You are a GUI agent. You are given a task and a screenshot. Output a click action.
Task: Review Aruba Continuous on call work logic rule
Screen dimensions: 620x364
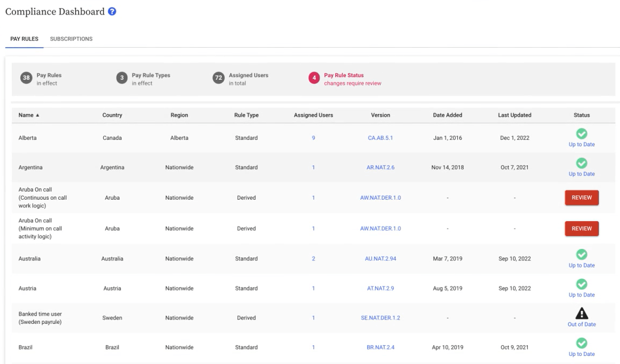pos(581,198)
